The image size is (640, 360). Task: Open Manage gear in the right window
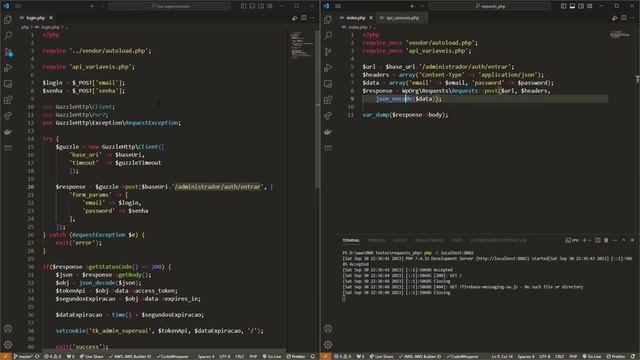(x=328, y=344)
